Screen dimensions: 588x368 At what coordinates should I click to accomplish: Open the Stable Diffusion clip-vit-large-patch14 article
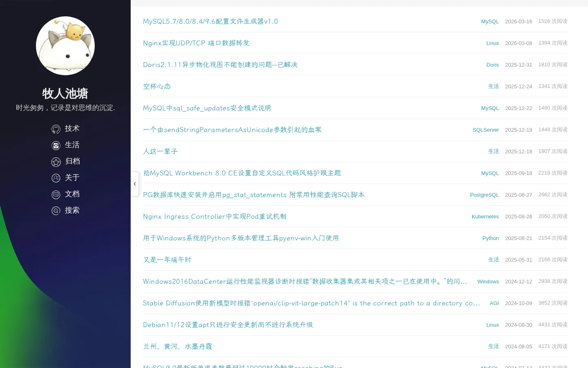(311, 303)
